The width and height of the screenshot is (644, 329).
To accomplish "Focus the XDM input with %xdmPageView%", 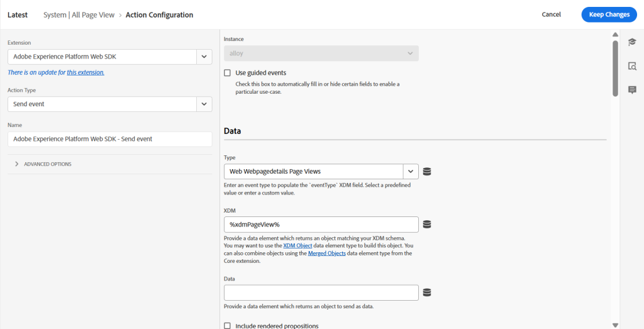I will [321, 225].
